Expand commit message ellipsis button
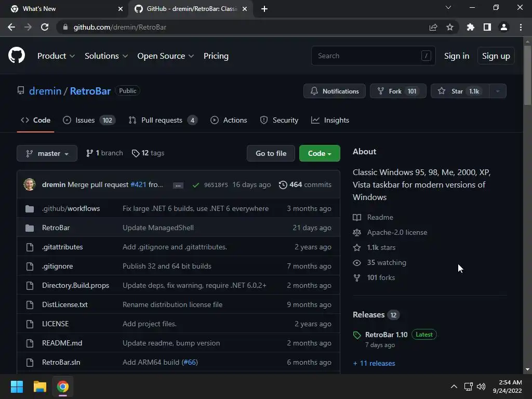Image resolution: width=532 pixels, height=399 pixels. 178,185
